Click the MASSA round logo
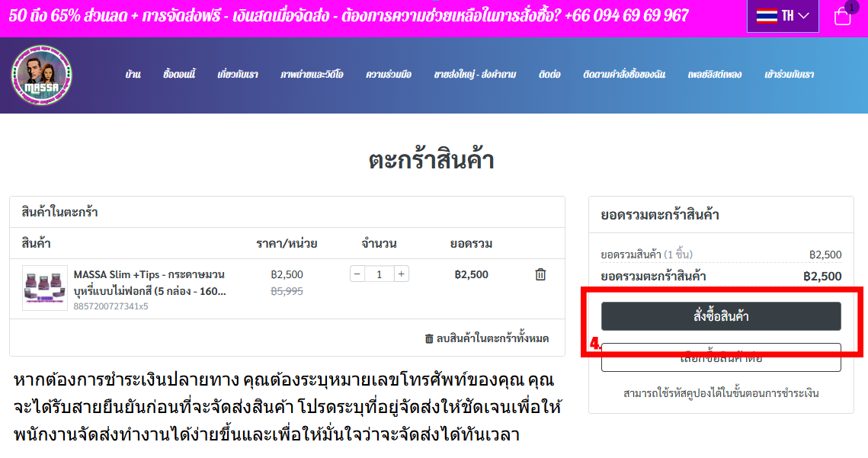 41,75
